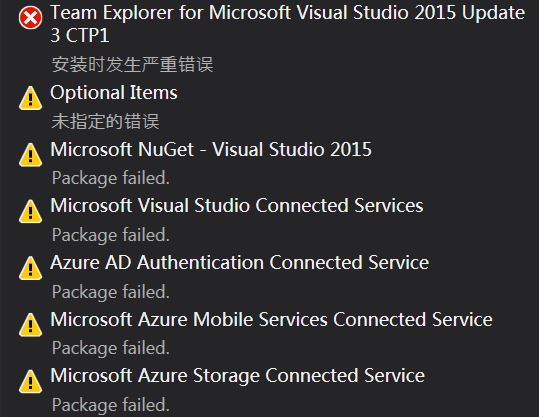Click the red error icon beside Team Explorer
This screenshot has width=539, height=417.
pyautogui.click(x=31, y=18)
